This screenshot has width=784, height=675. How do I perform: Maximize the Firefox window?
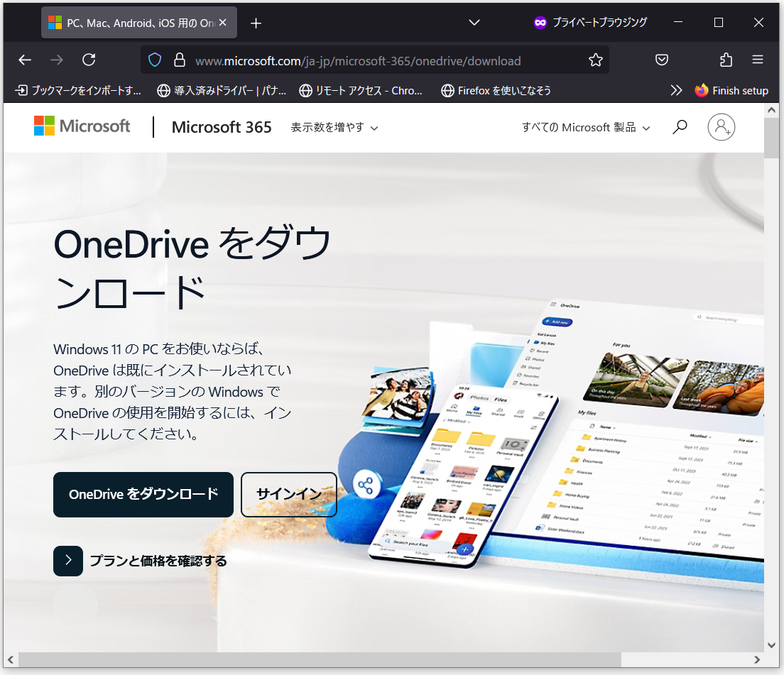pyautogui.click(x=719, y=23)
